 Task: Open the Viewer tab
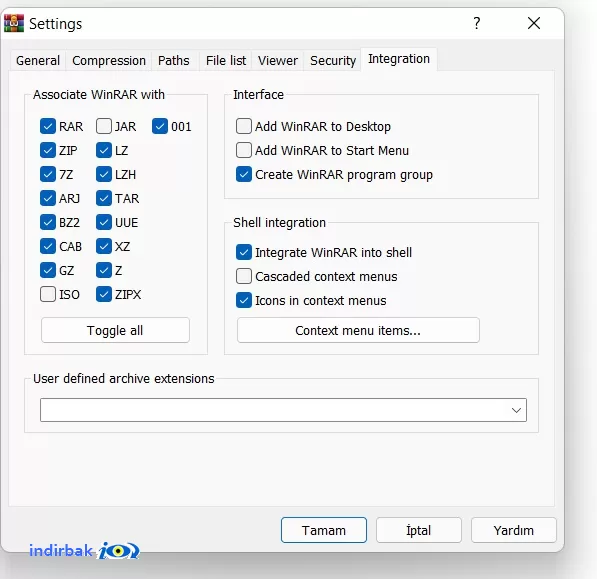coord(278,61)
